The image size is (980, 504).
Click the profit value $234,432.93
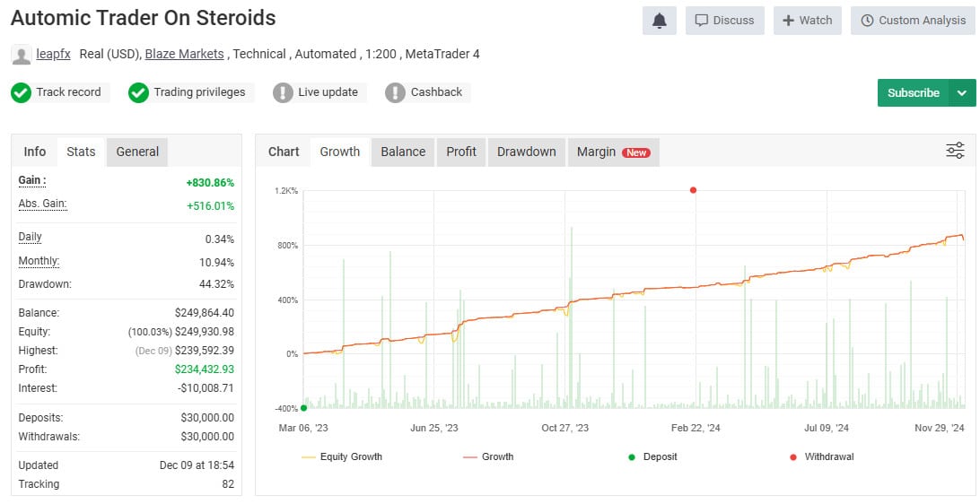pos(205,369)
